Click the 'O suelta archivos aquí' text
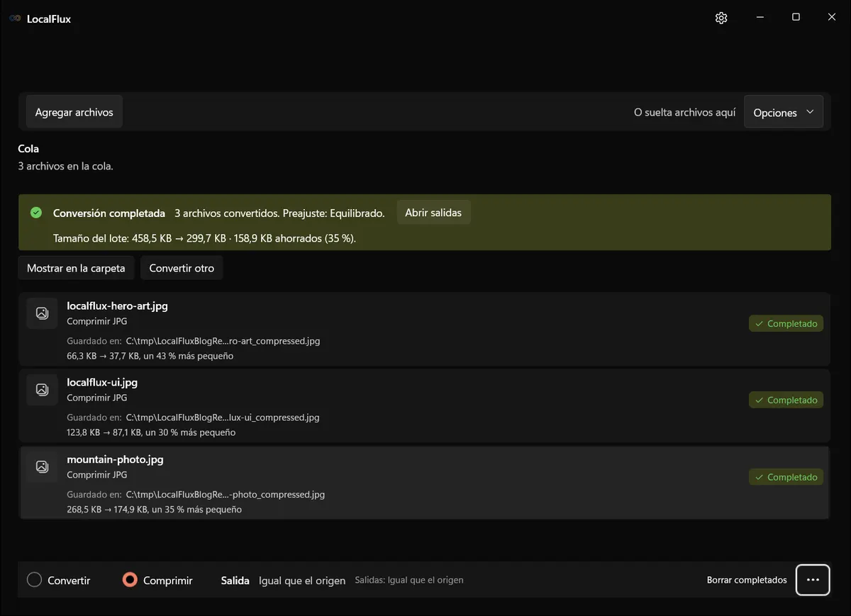The height and width of the screenshot is (616, 851). click(x=684, y=113)
